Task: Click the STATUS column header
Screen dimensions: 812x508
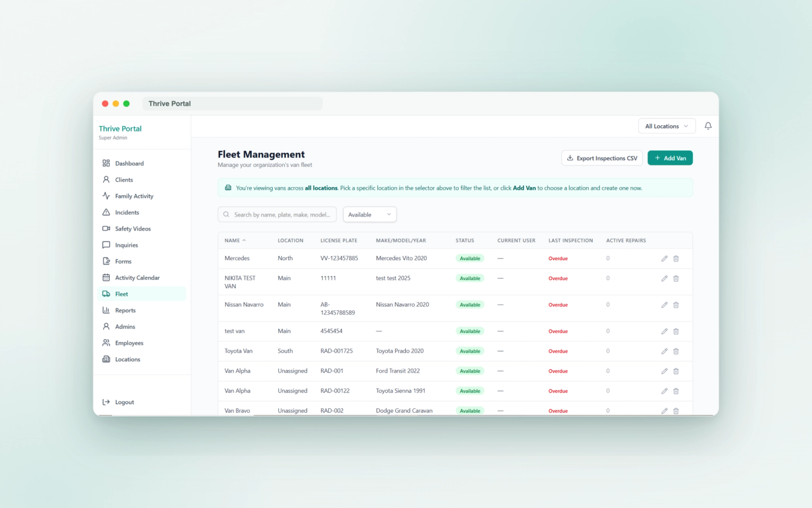Action: pos(465,240)
